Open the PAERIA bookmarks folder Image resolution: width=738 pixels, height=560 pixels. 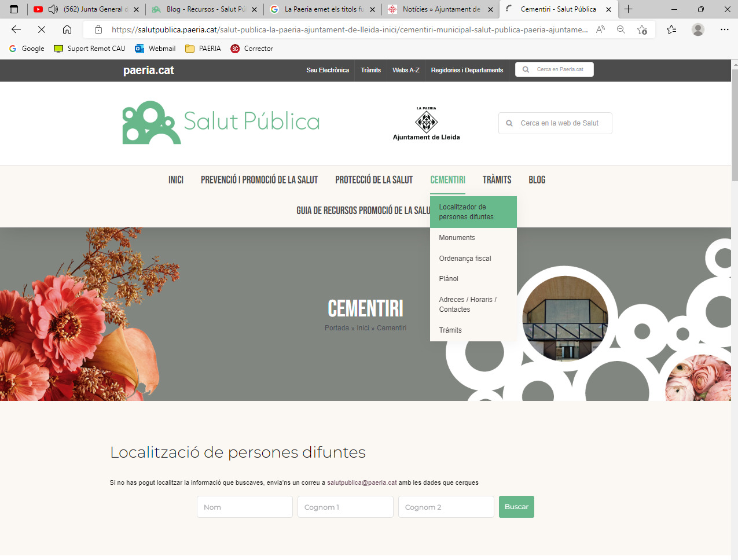pyautogui.click(x=203, y=49)
